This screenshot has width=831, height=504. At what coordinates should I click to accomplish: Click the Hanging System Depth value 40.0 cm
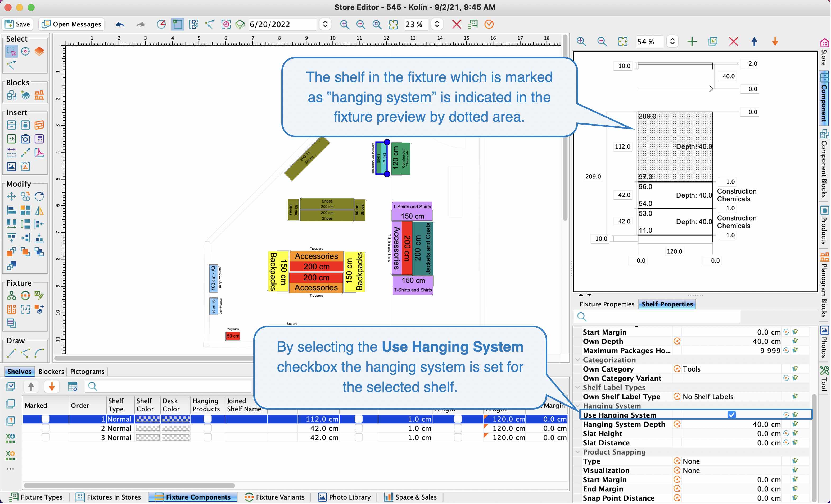731,424
